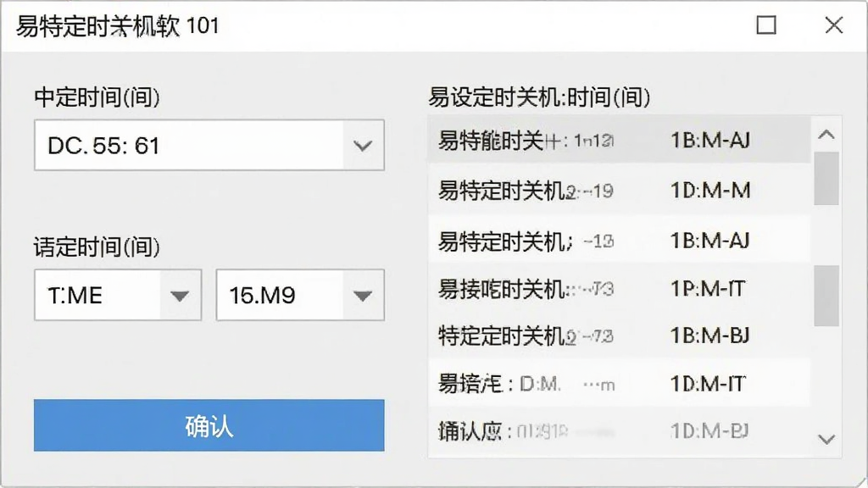868x488 pixels.
Task: Click the 15.M9 field text
Action: pos(263,296)
